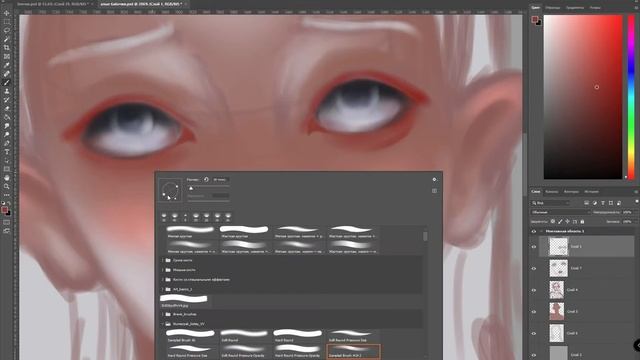
Task: Choose the Hard Round brush preset
Action: tap(297, 336)
